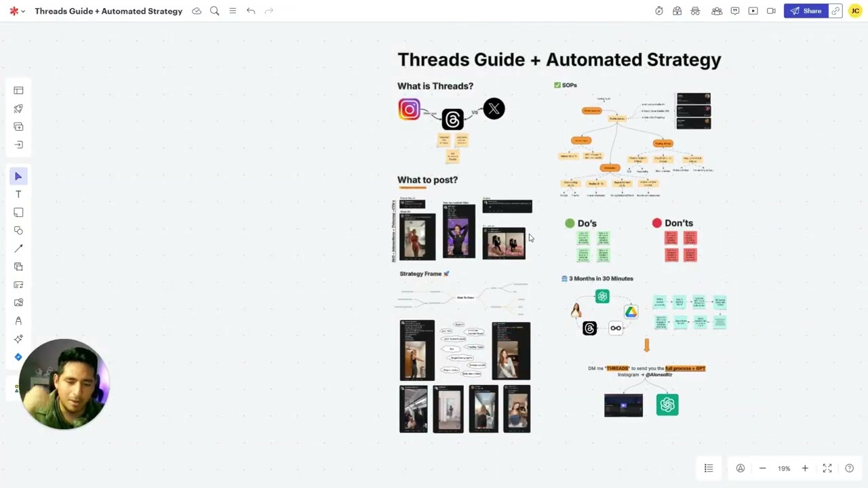The image size is (868, 488).
Task: Click the Share button
Action: pyautogui.click(x=806, y=11)
